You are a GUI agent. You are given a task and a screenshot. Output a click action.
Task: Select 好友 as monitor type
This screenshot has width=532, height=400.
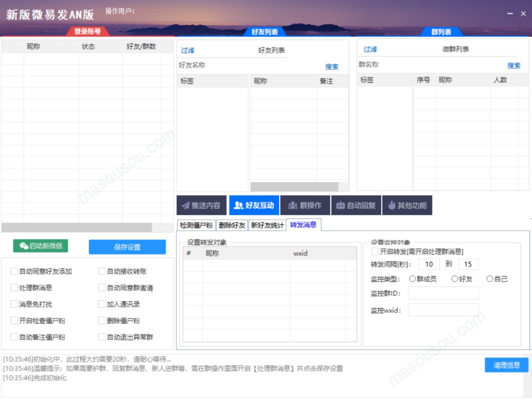point(454,278)
